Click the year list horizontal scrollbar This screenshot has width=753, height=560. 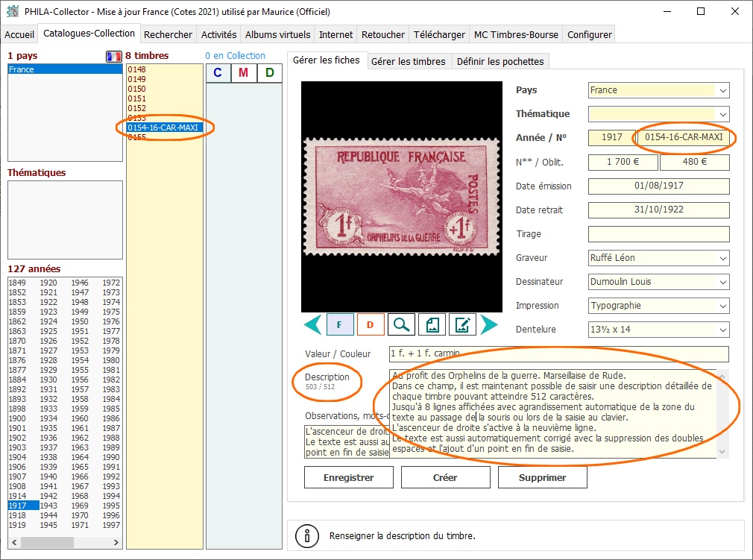(x=47, y=542)
